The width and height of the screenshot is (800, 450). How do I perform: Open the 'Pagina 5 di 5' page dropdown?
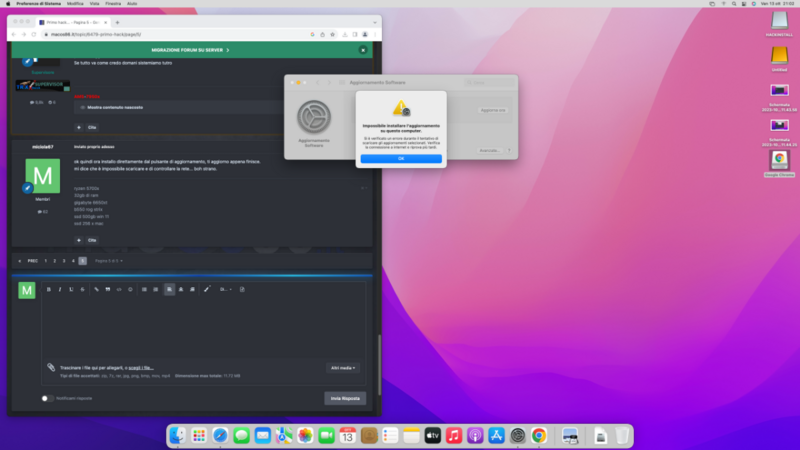coord(109,261)
